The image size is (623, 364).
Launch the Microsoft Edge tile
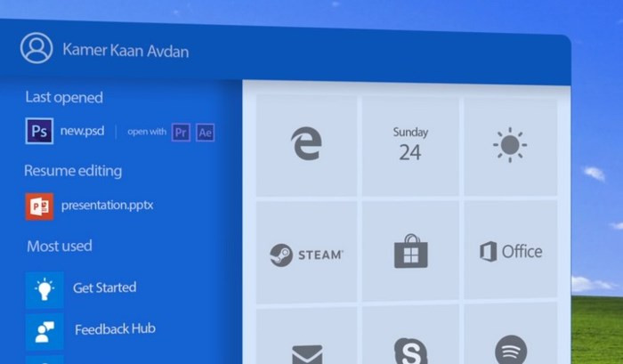(x=306, y=145)
